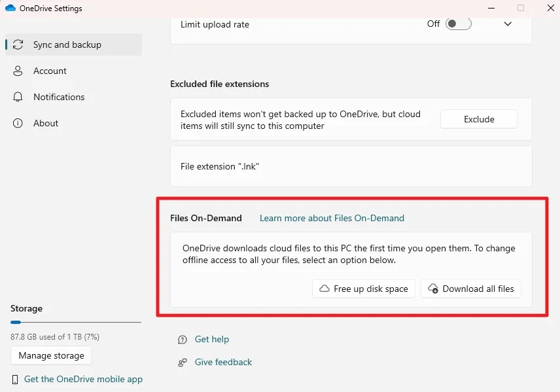Click the "Excluded items won't get backed up" text

pyautogui.click(x=300, y=120)
